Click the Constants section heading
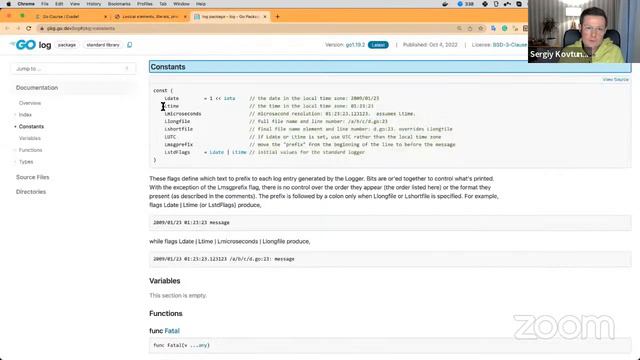The image size is (640, 360). coord(168,67)
